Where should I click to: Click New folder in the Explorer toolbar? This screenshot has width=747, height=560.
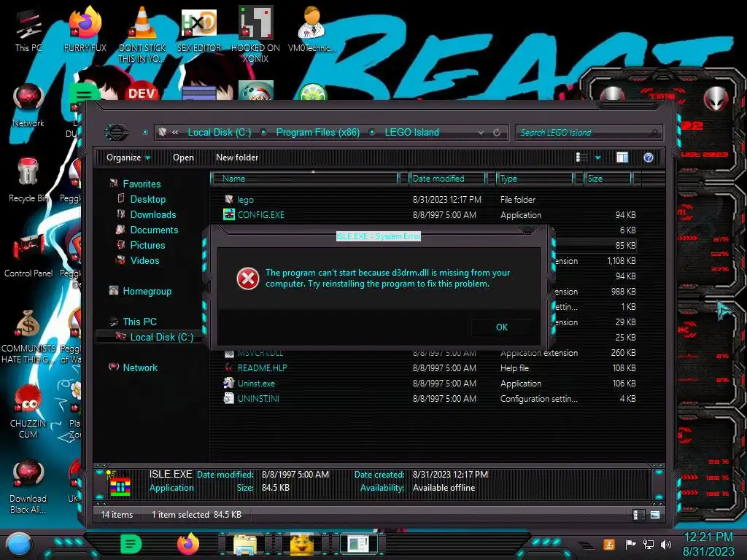(x=237, y=157)
